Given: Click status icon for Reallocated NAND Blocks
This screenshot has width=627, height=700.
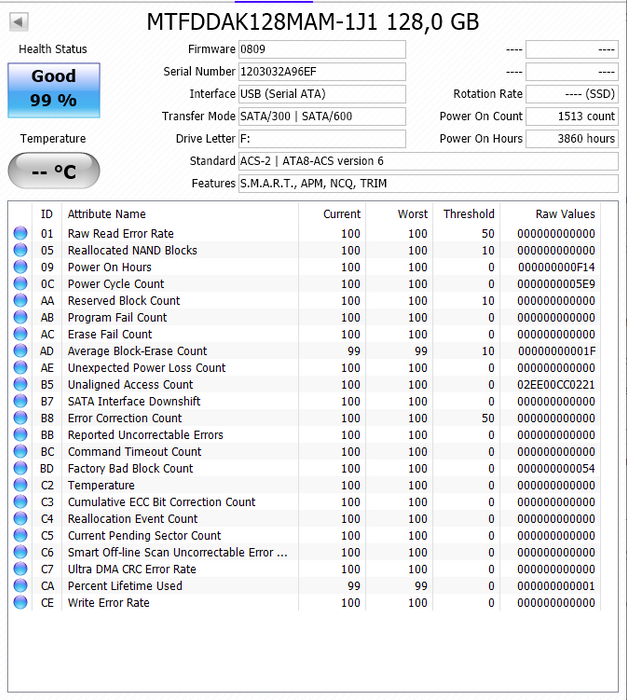Looking at the screenshot, I should click(20, 251).
